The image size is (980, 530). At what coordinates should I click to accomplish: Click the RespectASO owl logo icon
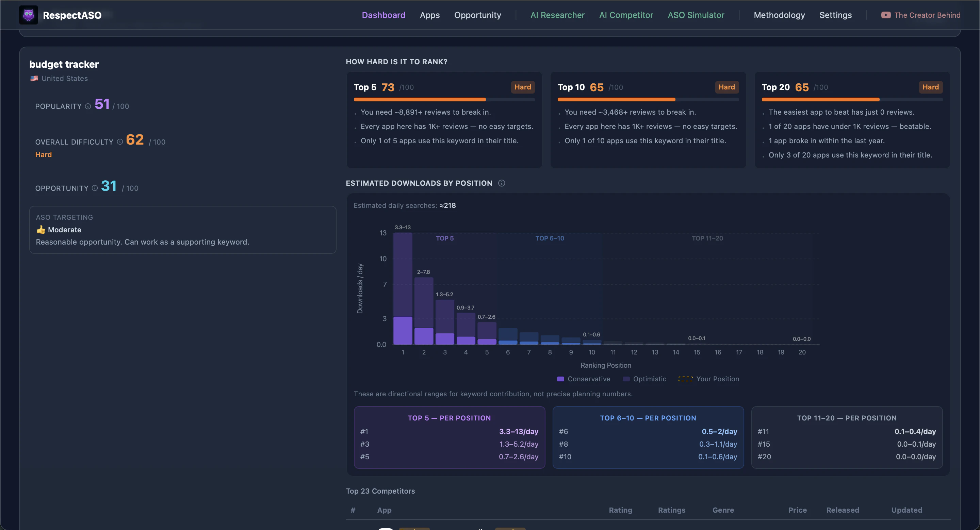pos(29,15)
